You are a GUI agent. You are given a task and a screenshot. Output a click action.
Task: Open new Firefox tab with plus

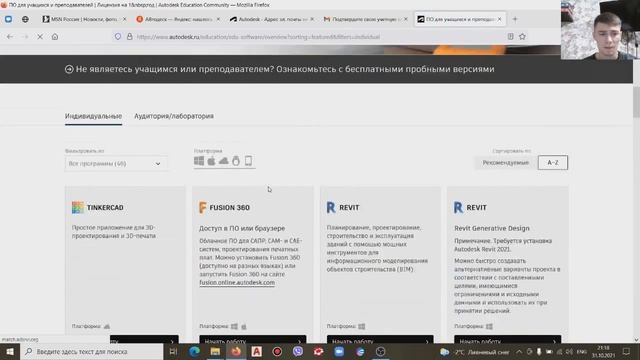click(515, 19)
